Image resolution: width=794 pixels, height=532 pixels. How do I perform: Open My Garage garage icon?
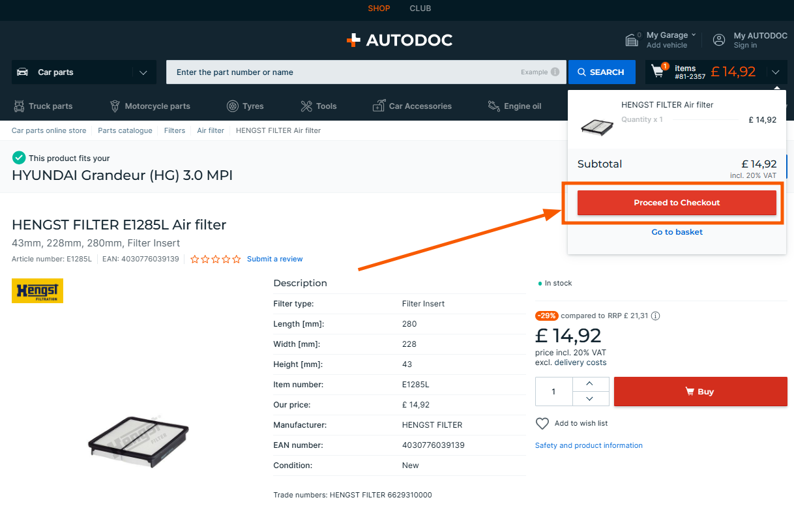click(632, 40)
